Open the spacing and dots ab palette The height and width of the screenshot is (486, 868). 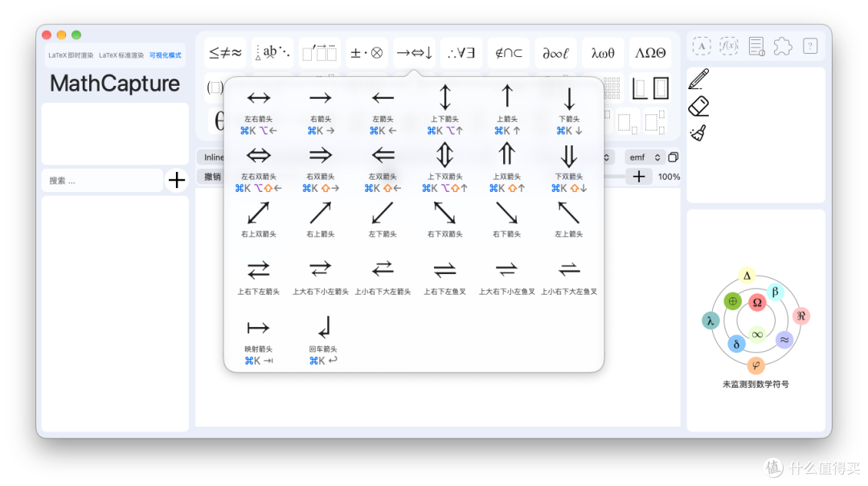tap(272, 53)
